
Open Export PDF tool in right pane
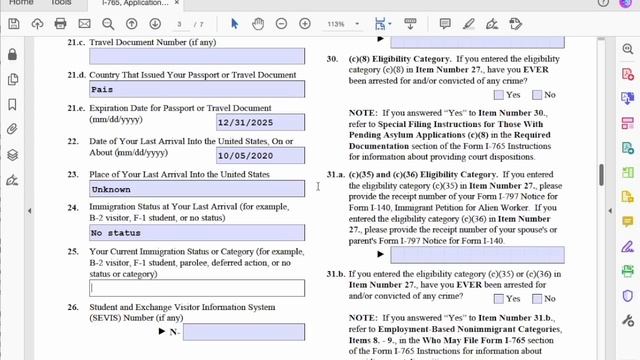point(628,98)
